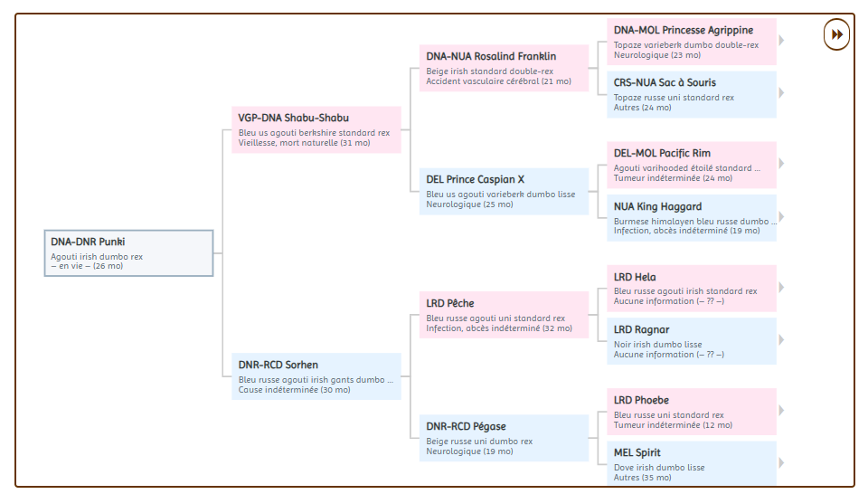Expand ancestors of LRD Hela
The height and width of the screenshot is (494, 868).
coord(781,287)
